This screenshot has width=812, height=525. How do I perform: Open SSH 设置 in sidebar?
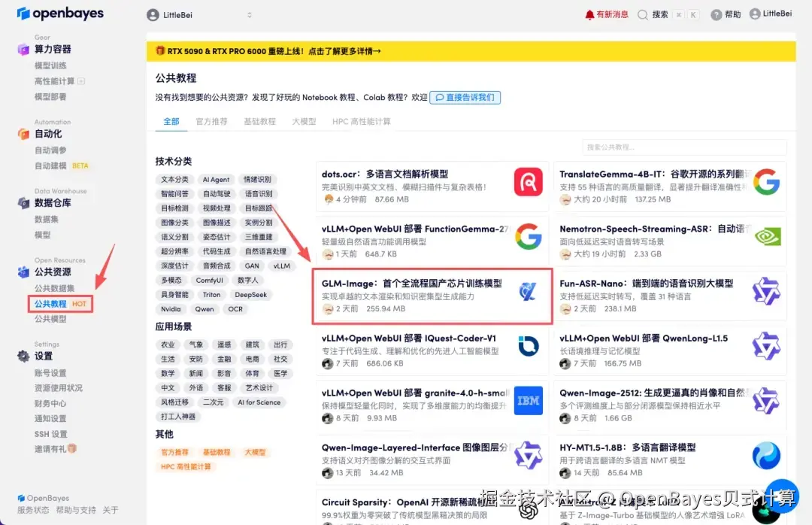(51, 434)
